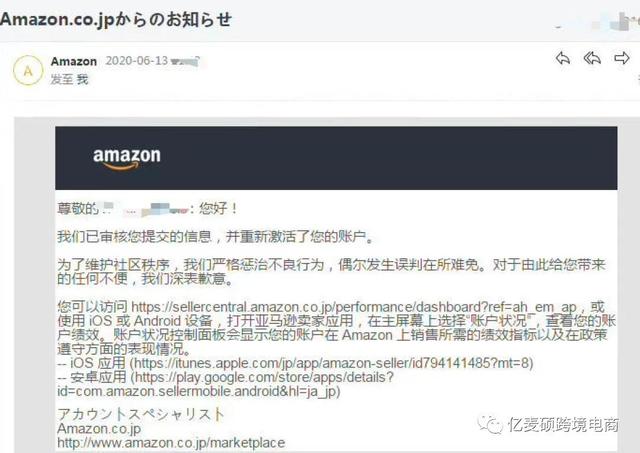Click the sender name Amazon
Image resolution: width=640 pixels, height=453 pixels.
pos(74,61)
